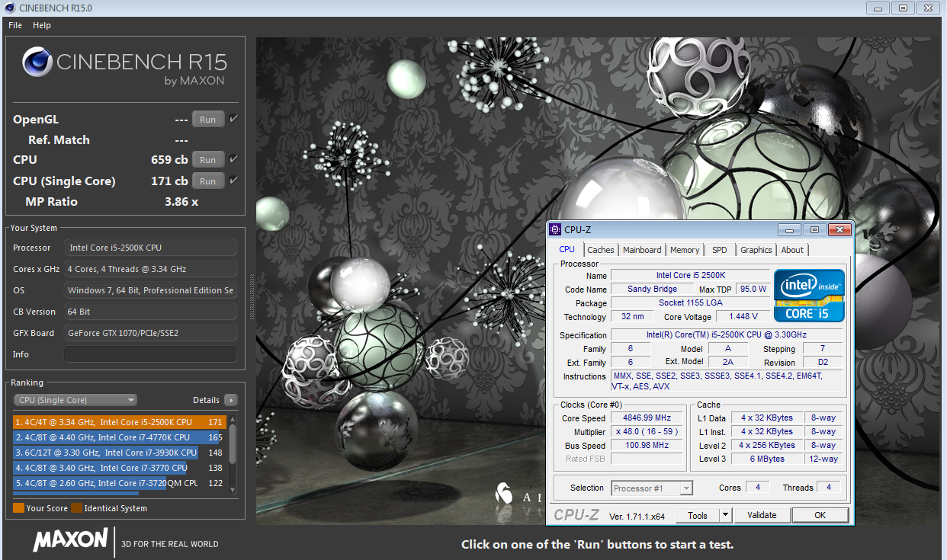This screenshot has height=560, width=947.
Task: Switch to the CPU tab in CPU-Z
Action: coord(567,250)
